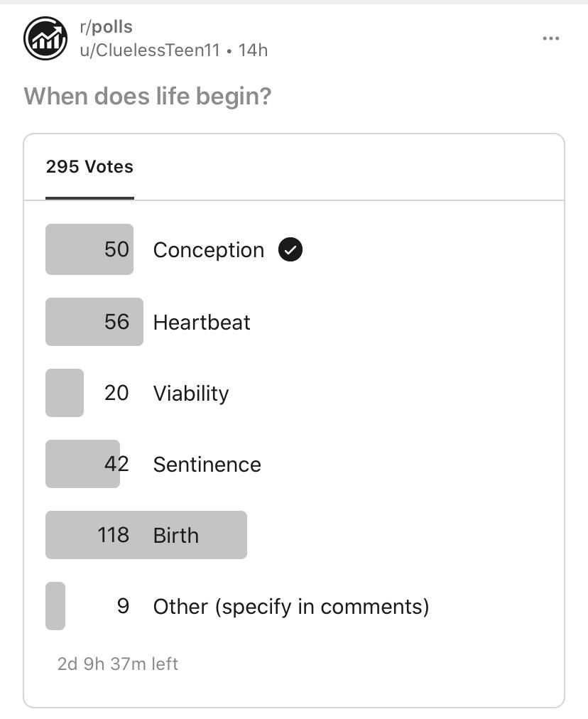Visit u/CluelessTeen11 profile link
The height and width of the screenshot is (719, 588).
point(150,50)
